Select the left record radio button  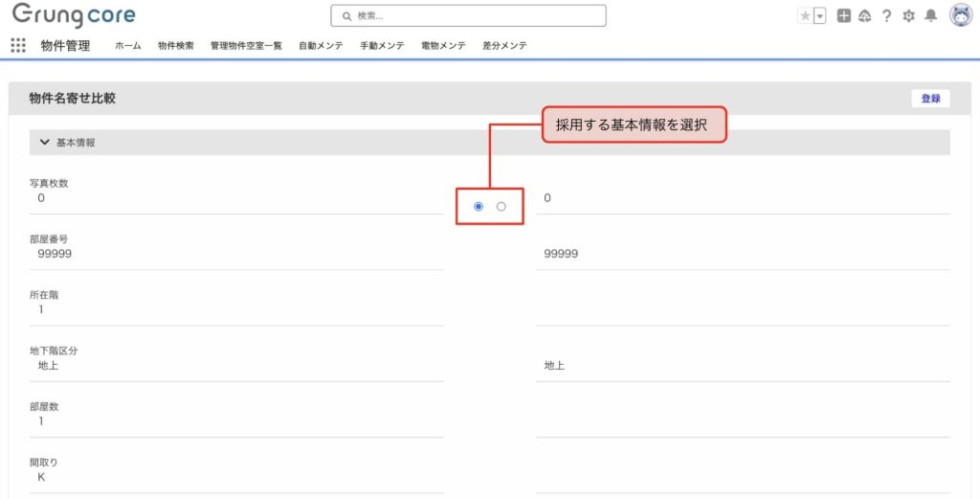pyautogui.click(x=479, y=206)
